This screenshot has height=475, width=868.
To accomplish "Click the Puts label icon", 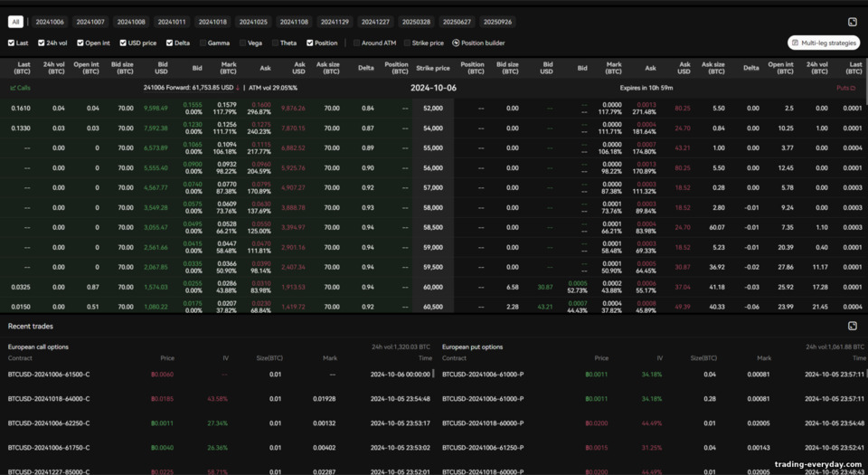I will (x=846, y=88).
